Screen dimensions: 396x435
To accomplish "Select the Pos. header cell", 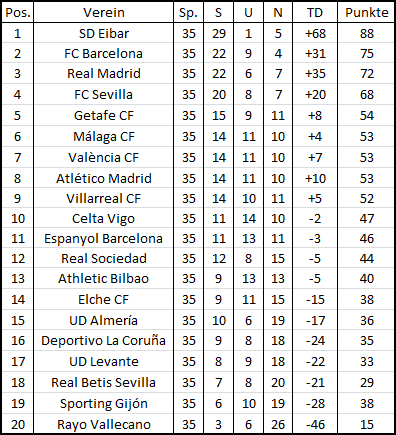I will point(18,13).
